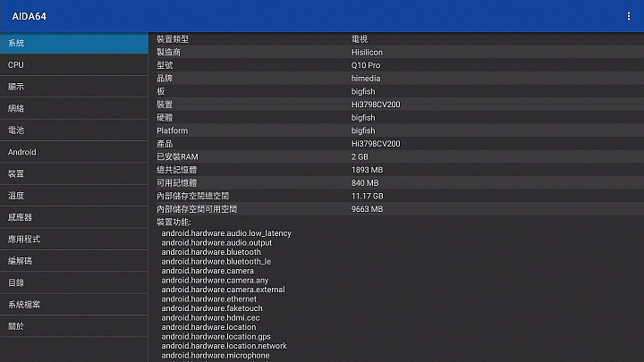Select the Platform row label
The image size is (644, 362).
click(172, 130)
